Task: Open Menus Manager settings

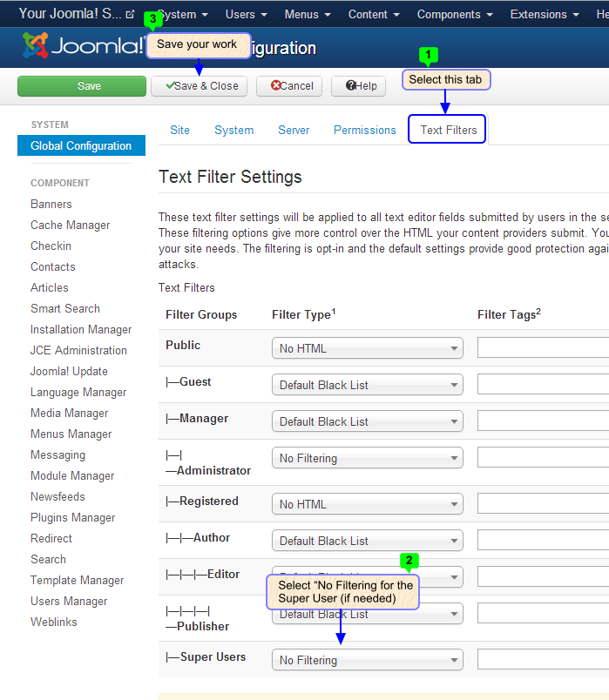Action: (71, 434)
